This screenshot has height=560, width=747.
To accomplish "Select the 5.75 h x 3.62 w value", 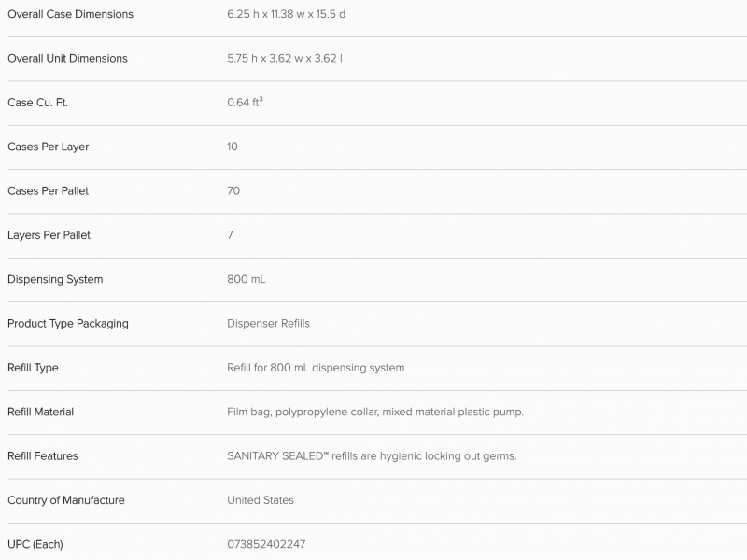I will 265,58.
